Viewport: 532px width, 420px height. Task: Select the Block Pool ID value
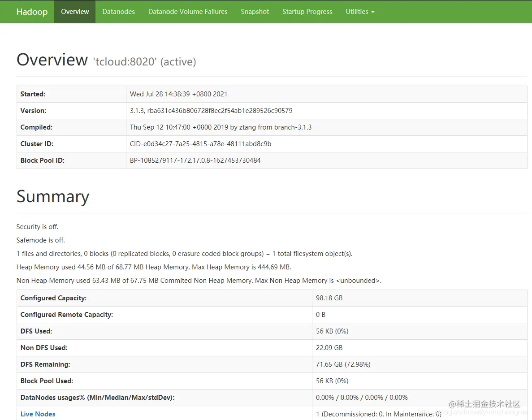tap(195, 160)
